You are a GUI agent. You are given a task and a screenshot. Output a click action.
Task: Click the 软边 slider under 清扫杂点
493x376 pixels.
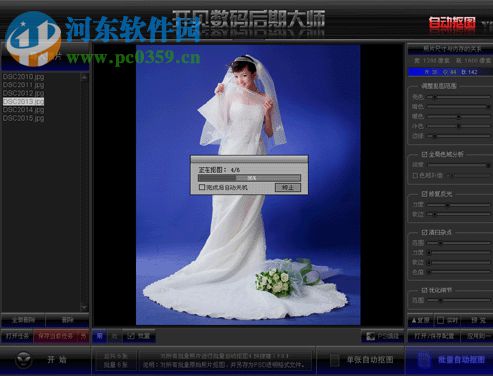[x=459, y=262]
